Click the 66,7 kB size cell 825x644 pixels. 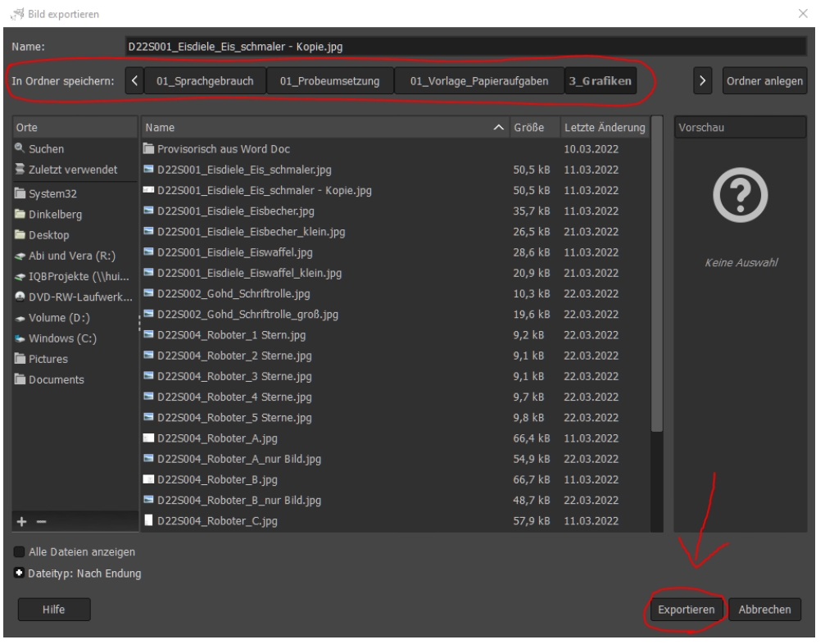(x=531, y=479)
